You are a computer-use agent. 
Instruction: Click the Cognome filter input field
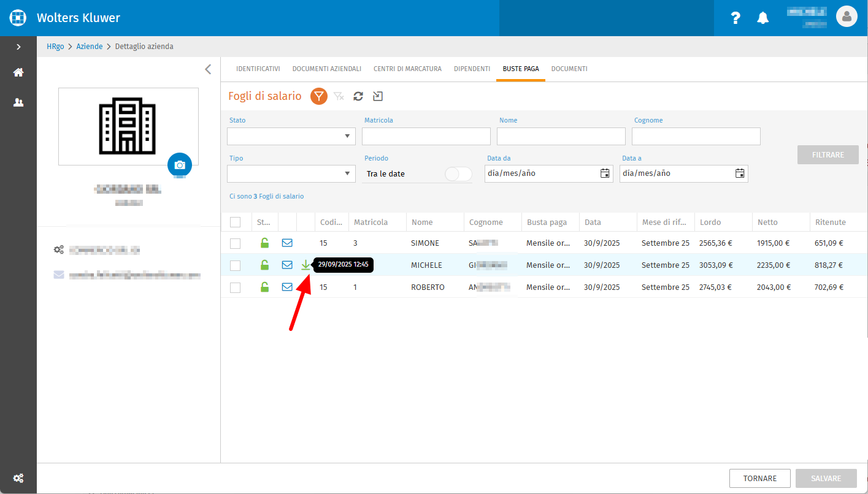[x=696, y=136]
